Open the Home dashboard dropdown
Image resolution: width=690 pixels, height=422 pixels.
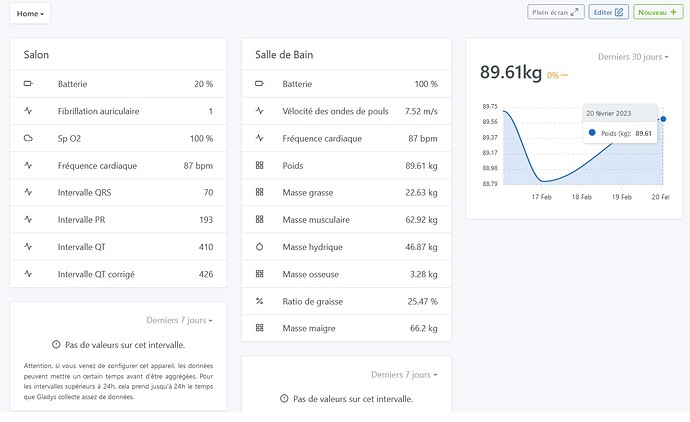(x=31, y=14)
